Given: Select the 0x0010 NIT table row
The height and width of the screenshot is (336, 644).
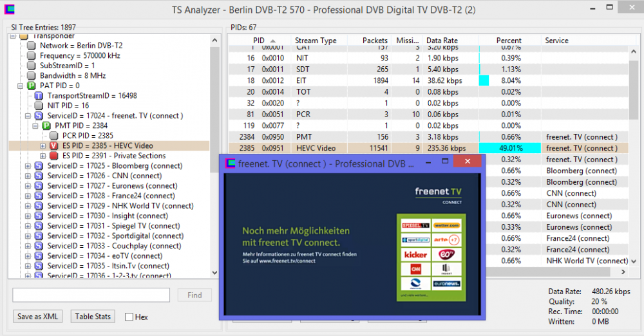Looking at the screenshot, I should pyautogui.click(x=428, y=58).
